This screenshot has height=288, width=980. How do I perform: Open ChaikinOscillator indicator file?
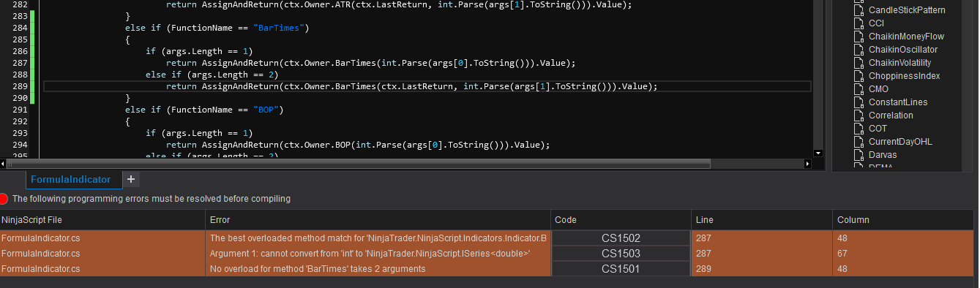[902, 50]
